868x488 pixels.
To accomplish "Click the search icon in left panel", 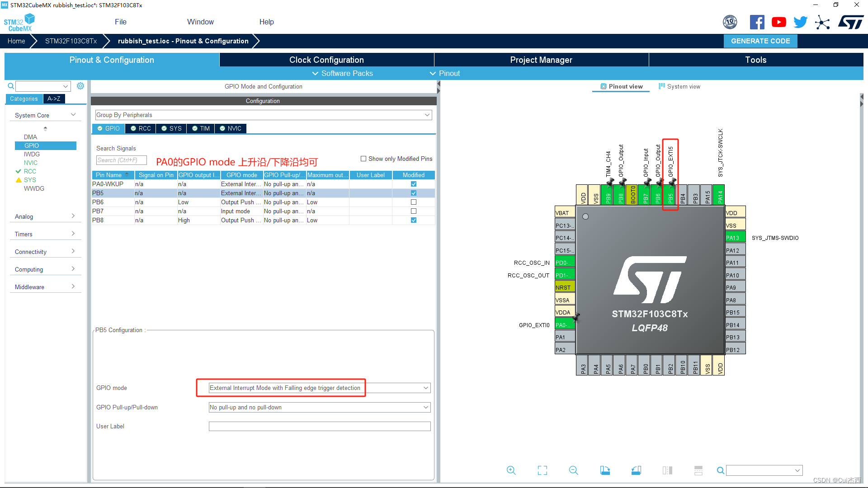I will point(11,86).
